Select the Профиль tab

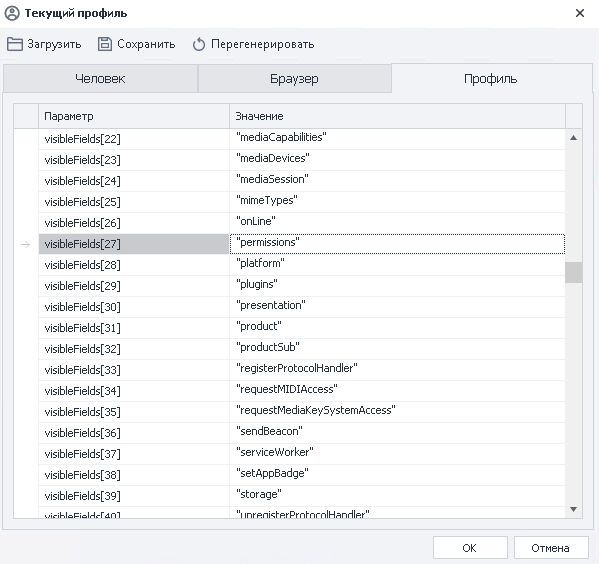[491, 79]
